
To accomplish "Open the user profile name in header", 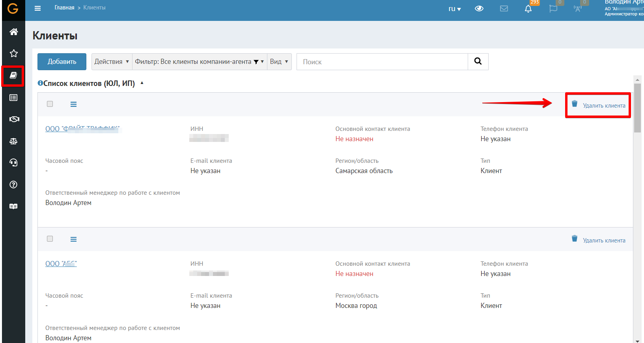I will (x=624, y=2).
